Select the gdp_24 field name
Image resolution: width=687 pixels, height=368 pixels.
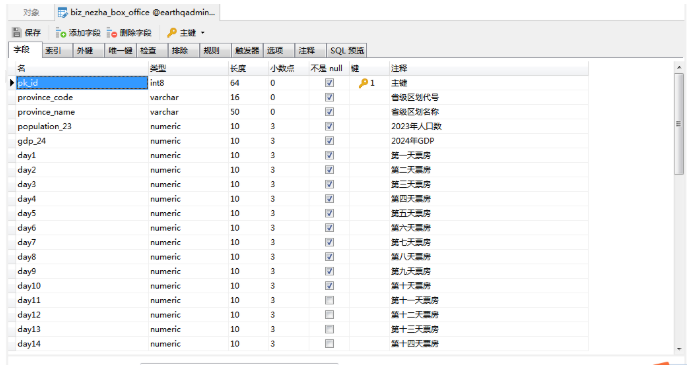(32, 141)
